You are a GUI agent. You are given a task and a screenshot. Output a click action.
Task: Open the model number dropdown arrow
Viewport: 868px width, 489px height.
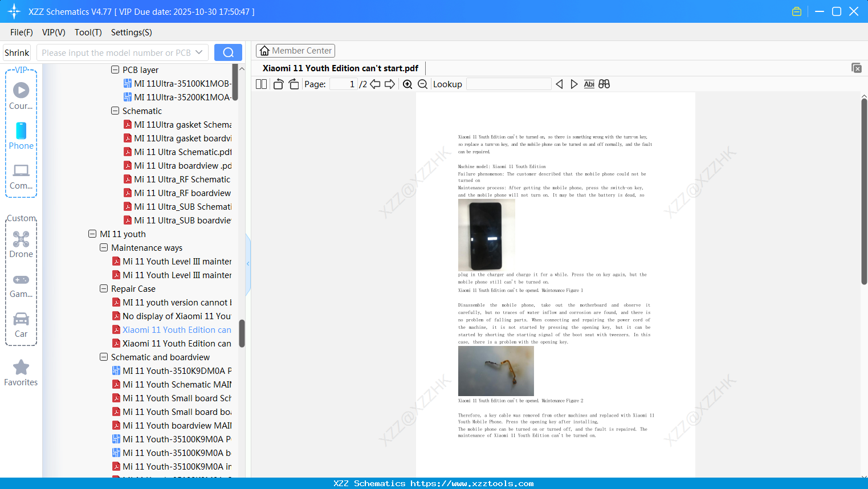[199, 52]
